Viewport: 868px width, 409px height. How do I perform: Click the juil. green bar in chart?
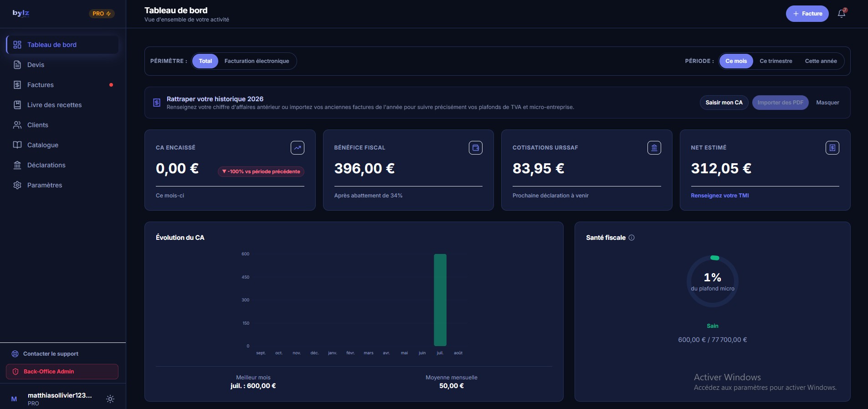440,300
